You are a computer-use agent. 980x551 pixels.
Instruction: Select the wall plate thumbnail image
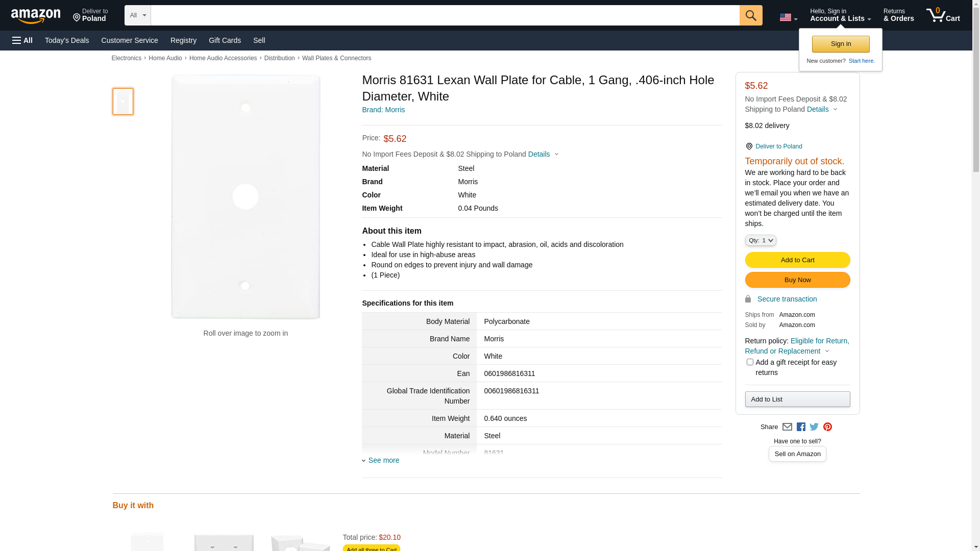point(123,102)
